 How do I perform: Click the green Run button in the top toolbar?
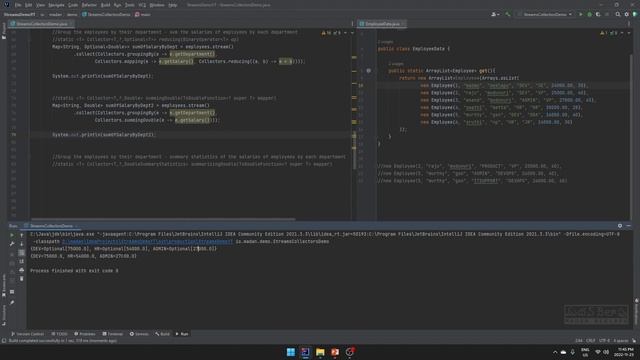pyautogui.click(x=580, y=14)
